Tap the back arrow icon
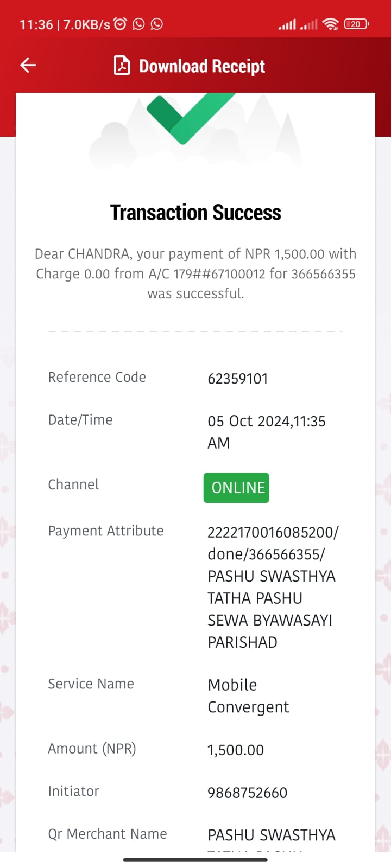This screenshot has width=391, height=868. [x=28, y=65]
